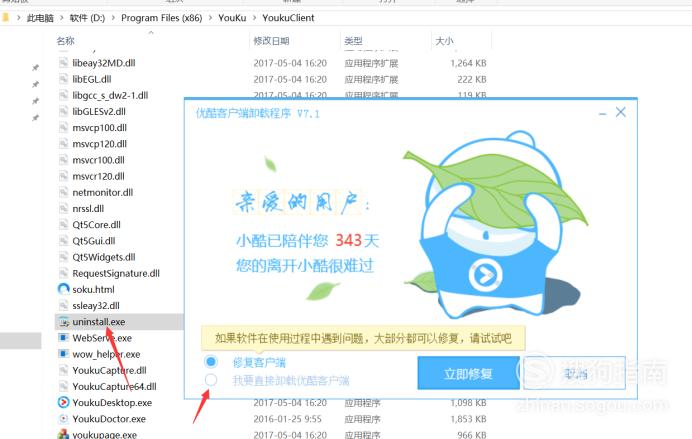The height and width of the screenshot is (439, 692).
Task: Click the 取消 cancel button
Action: point(574,373)
